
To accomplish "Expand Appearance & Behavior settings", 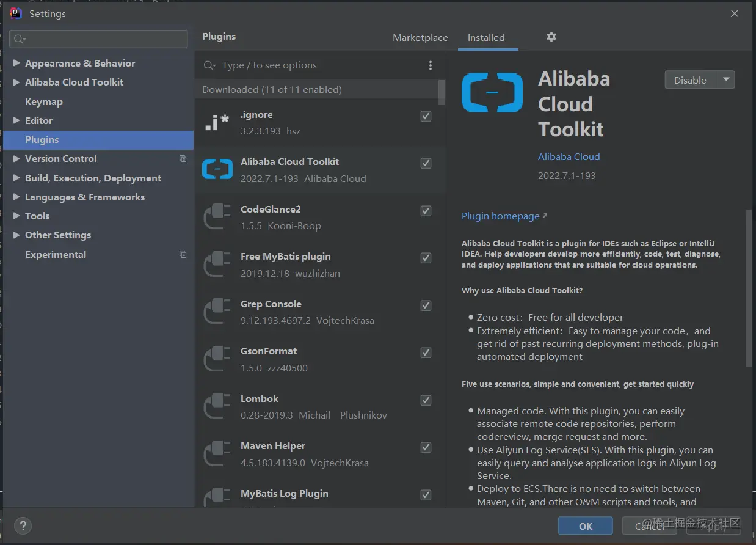I will [16, 63].
